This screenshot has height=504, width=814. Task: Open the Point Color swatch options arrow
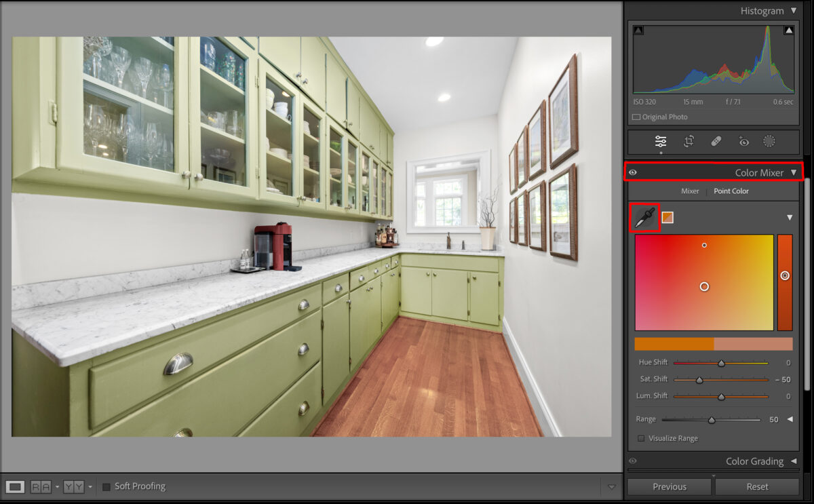tap(789, 217)
